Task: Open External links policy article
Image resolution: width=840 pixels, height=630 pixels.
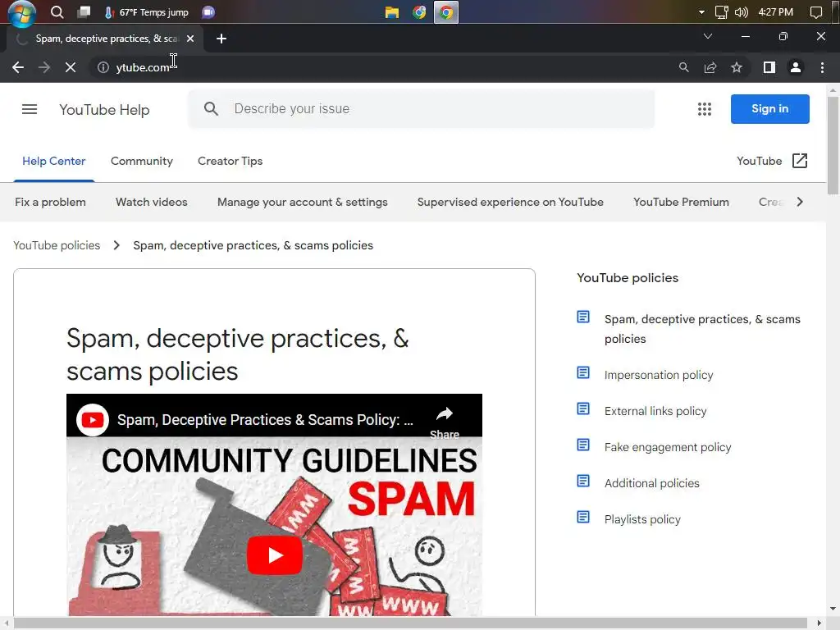Action: coord(655,411)
